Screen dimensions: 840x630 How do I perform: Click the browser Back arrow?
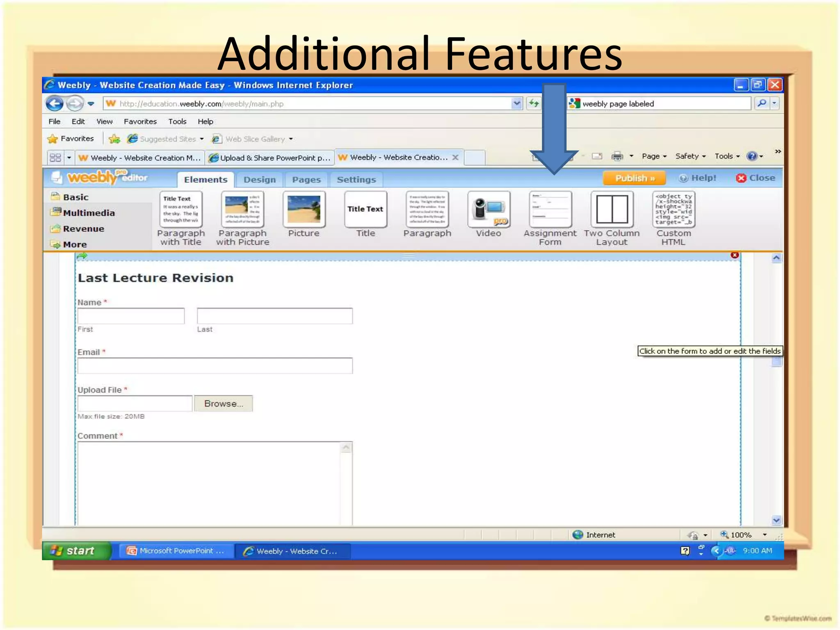55,103
